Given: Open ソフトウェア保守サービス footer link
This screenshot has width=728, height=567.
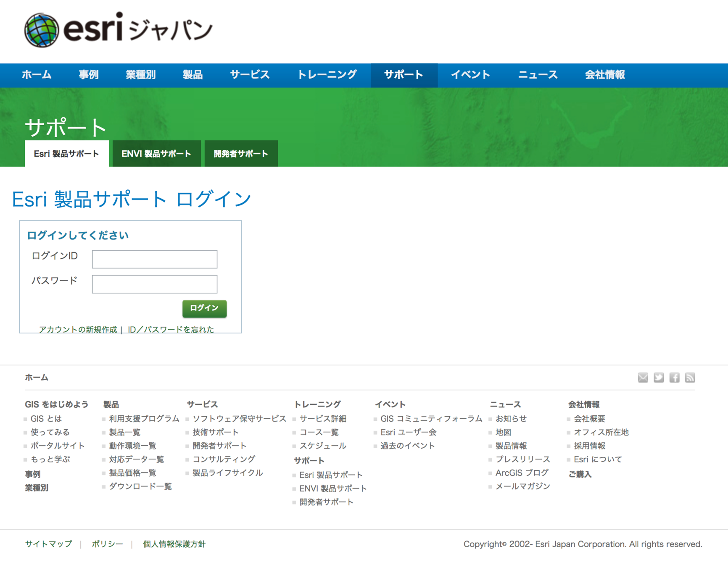Looking at the screenshot, I should (x=239, y=419).
